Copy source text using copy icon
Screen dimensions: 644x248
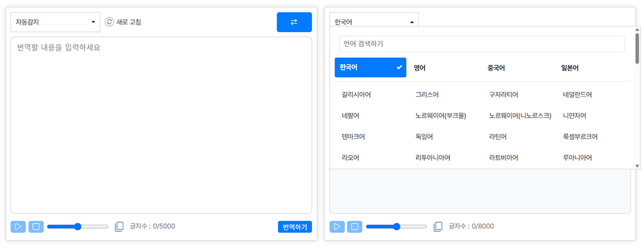120,226
